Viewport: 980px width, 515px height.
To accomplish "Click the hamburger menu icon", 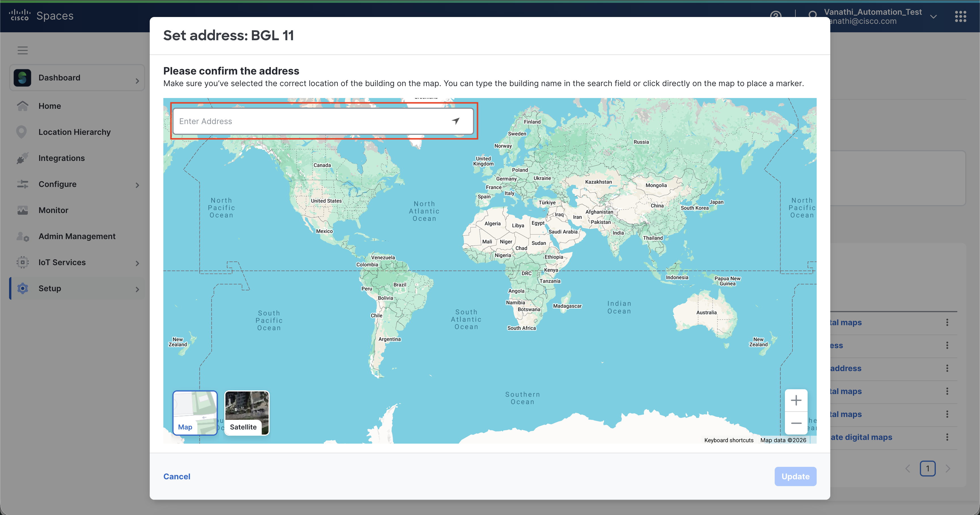I will (x=22, y=50).
